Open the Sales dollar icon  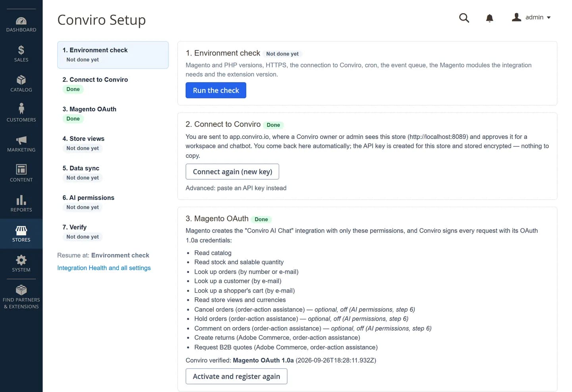click(21, 50)
